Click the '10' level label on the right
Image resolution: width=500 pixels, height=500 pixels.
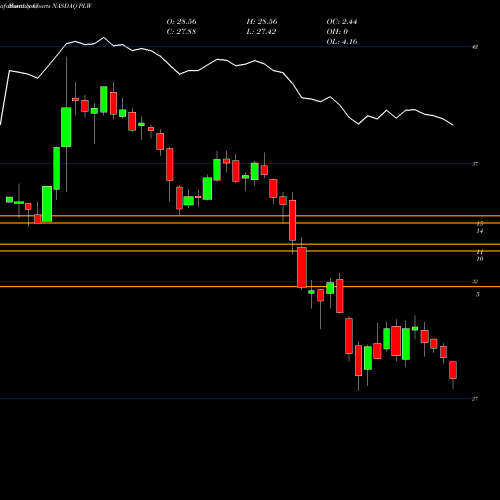point(480,259)
